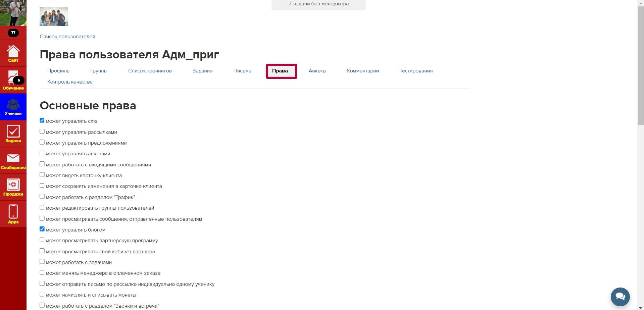The width and height of the screenshot is (644, 310).
Task: Check 'может работать с задачами' option
Action: pyautogui.click(x=42, y=262)
